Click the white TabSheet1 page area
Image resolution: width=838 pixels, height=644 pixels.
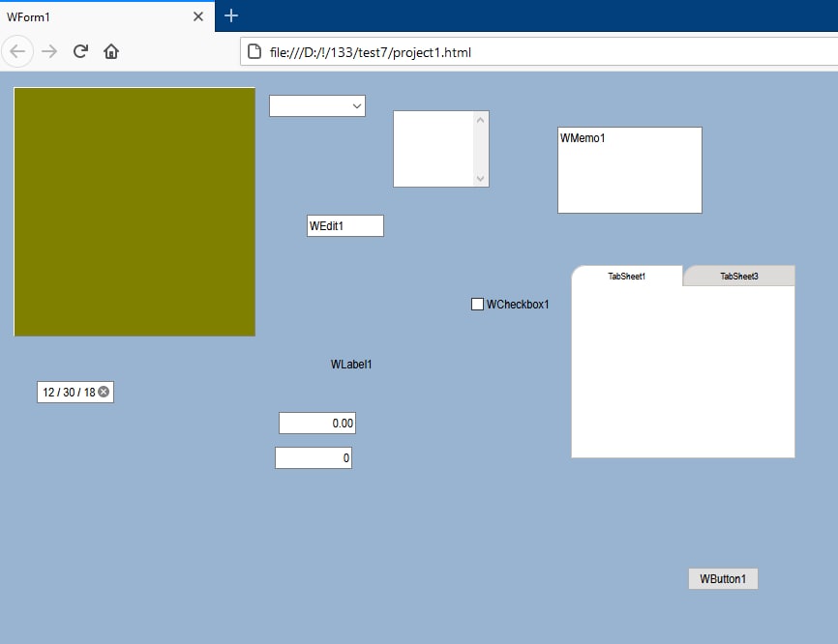point(683,371)
